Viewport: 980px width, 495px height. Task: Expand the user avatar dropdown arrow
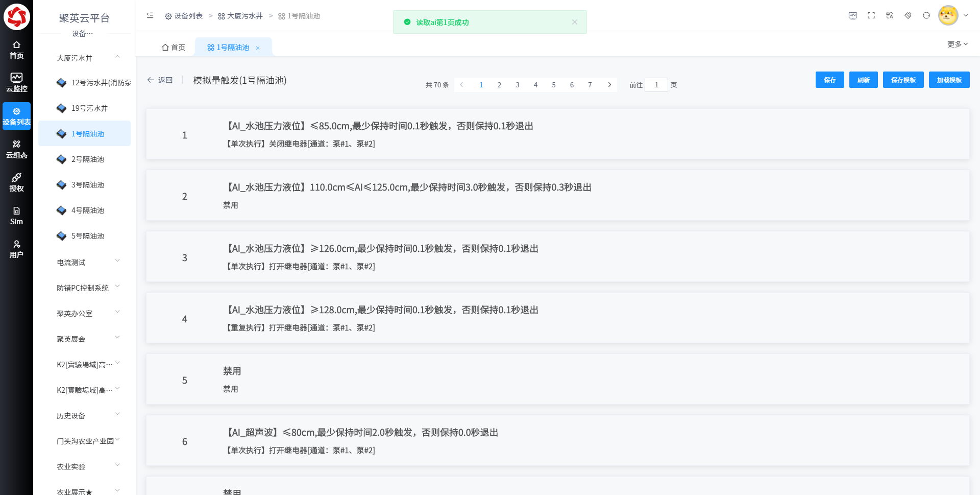pos(966,16)
